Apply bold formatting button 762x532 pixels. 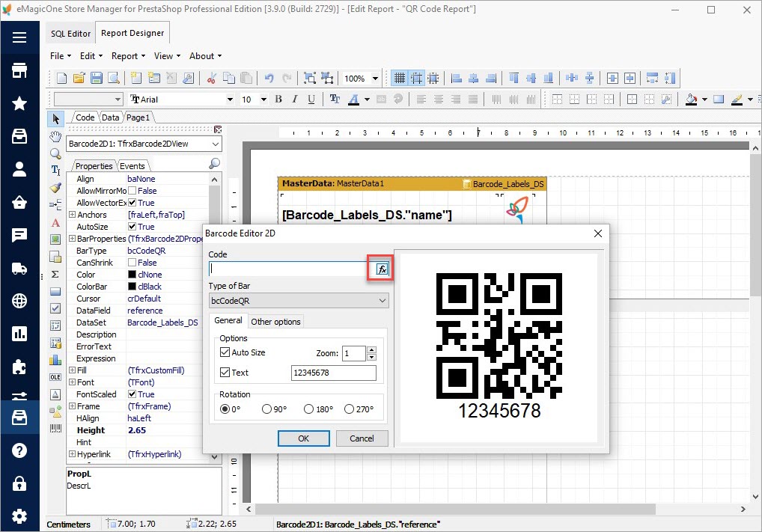click(278, 99)
